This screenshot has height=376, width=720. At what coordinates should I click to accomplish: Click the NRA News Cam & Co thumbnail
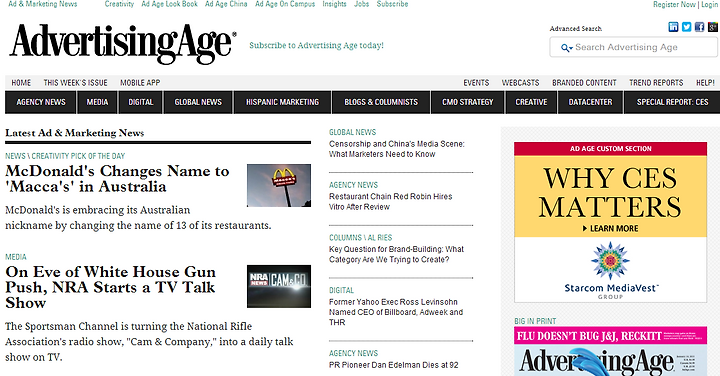pos(279,286)
